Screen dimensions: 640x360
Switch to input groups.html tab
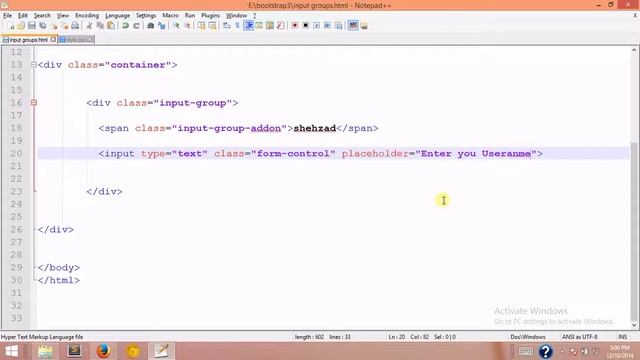pyautogui.click(x=29, y=40)
